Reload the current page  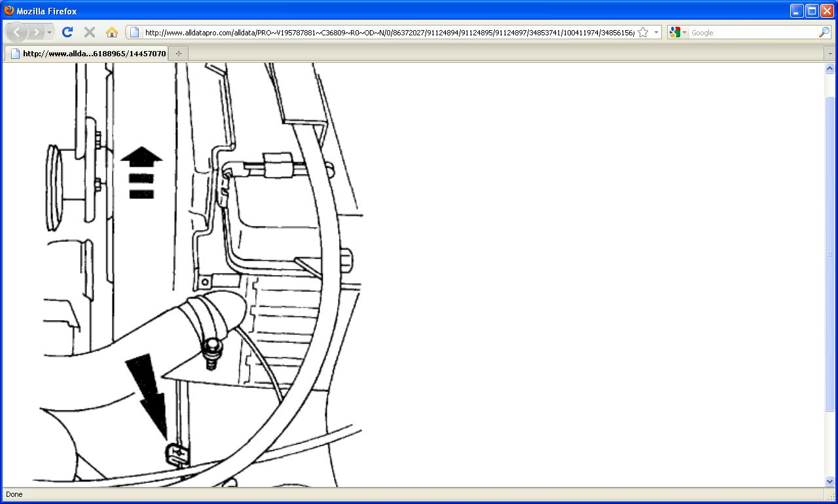[x=67, y=32]
